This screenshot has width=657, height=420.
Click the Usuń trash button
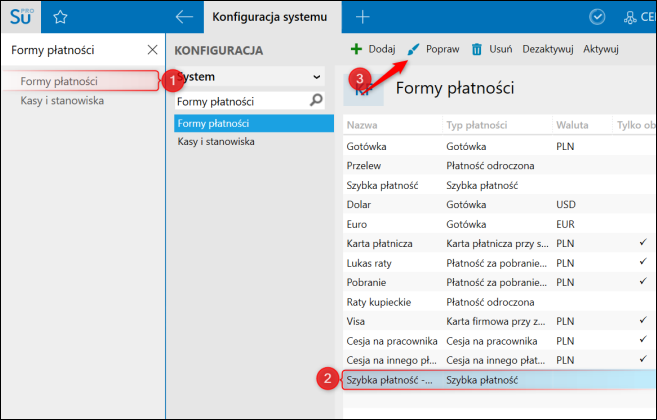[492, 48]
